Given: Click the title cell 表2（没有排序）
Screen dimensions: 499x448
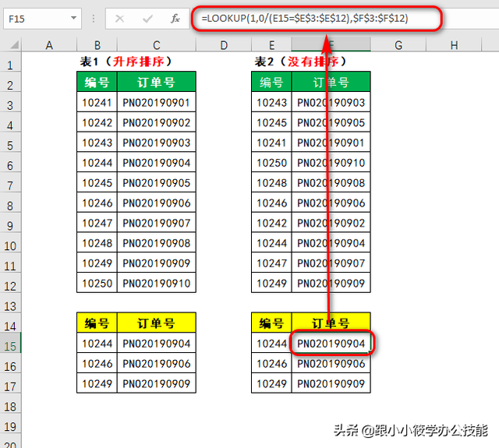Looking at the screenshot, I should pos(300,62).
